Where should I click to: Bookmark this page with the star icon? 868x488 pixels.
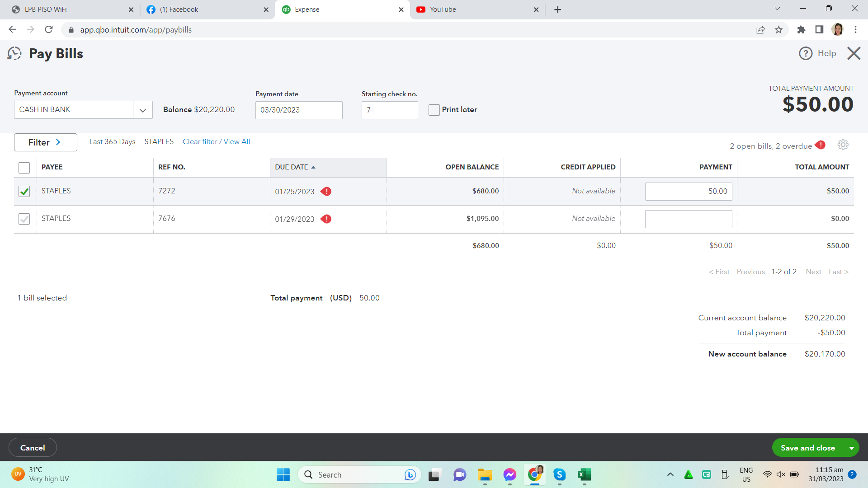778,30
